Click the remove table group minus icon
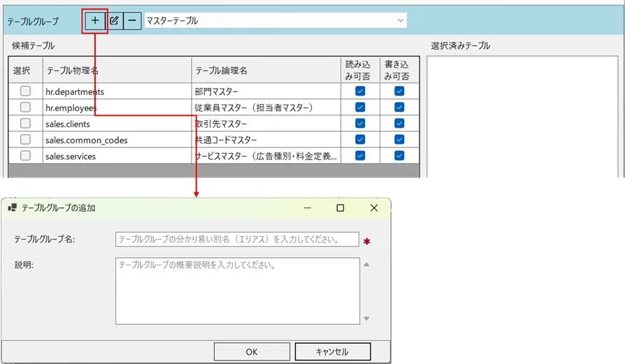Image resolution: width=625 pixels, height=364 pixels. coord(132,21)
